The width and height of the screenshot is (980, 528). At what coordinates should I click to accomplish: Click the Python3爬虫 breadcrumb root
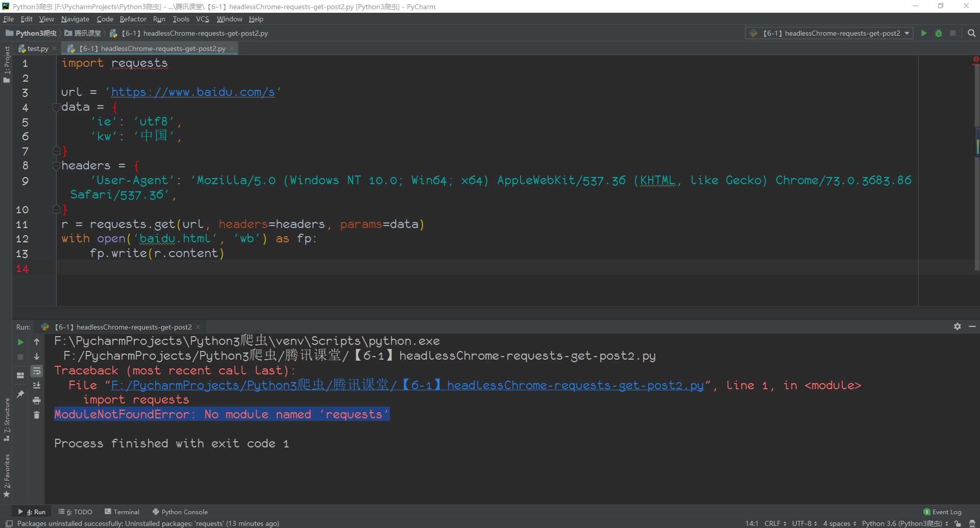coord(31,33)
